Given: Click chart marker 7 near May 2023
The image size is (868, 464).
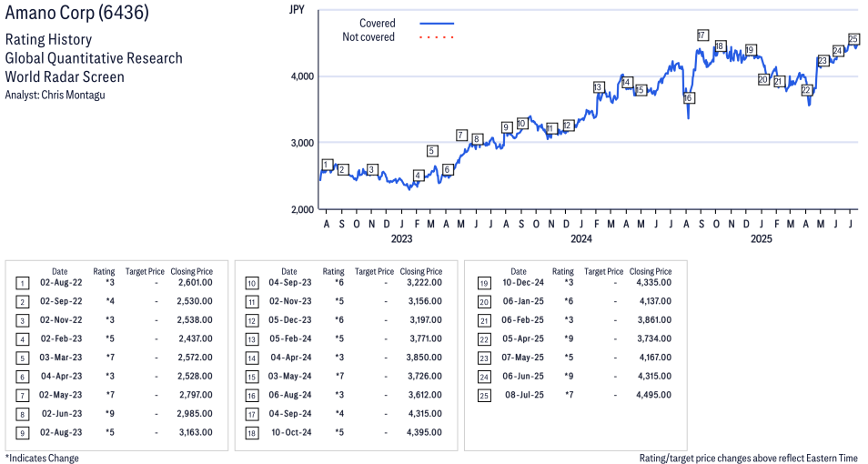Looking at the screenshot, I should 461,135.
